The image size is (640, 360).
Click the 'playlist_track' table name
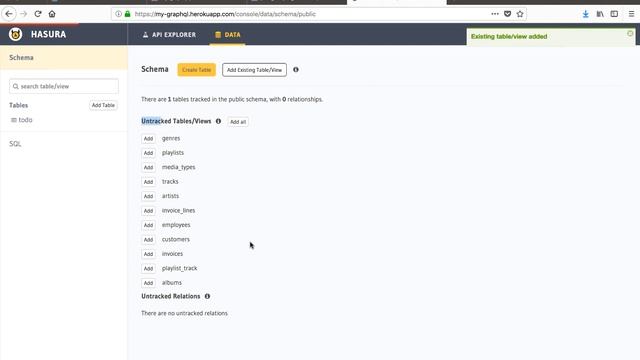180,268
